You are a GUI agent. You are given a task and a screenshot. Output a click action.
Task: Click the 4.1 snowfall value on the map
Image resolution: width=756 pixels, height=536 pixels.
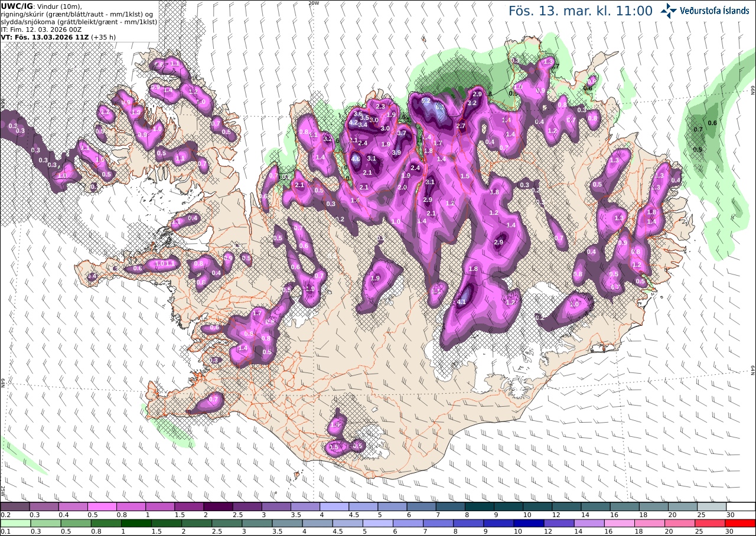point(462,302)
